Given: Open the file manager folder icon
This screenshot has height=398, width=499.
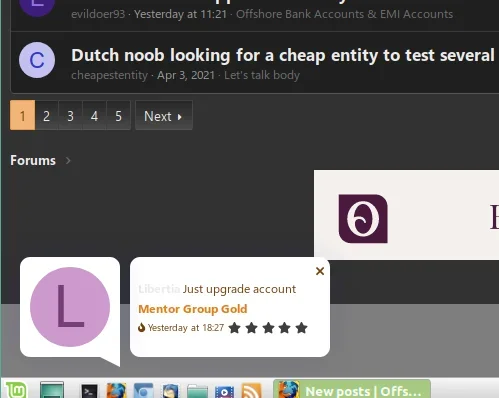Looking at the screenshot, I should point(197,391).
